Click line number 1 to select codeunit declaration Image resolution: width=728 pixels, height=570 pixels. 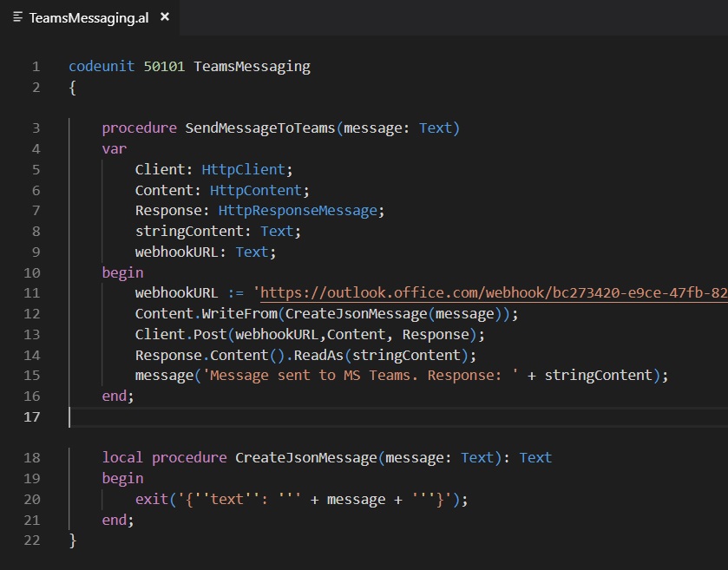click(x=36, y=66)
